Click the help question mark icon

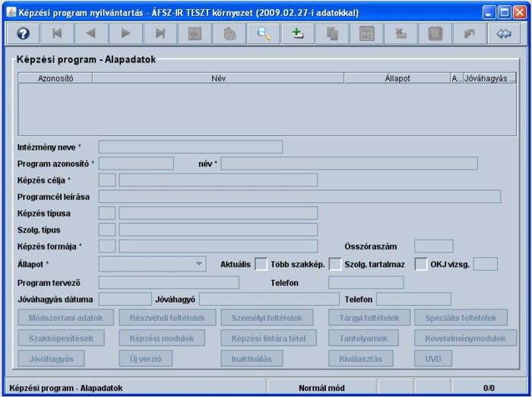(24, 33)
